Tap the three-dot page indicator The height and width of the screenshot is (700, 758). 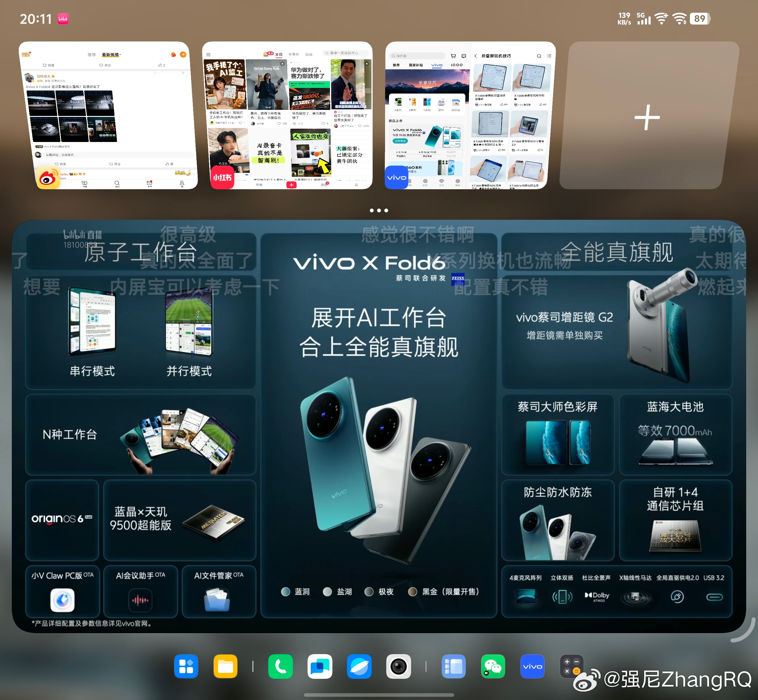(x=379, y=210)
